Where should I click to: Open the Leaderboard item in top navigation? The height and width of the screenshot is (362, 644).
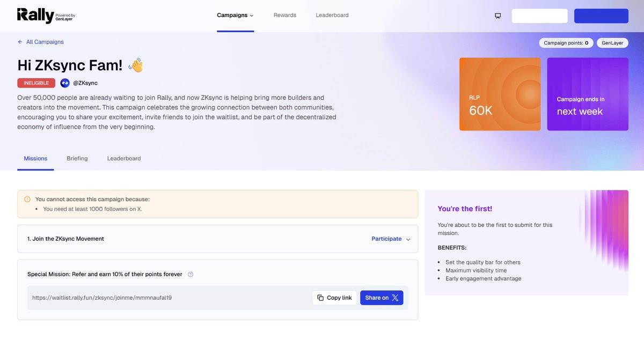[x=332, y=15]
